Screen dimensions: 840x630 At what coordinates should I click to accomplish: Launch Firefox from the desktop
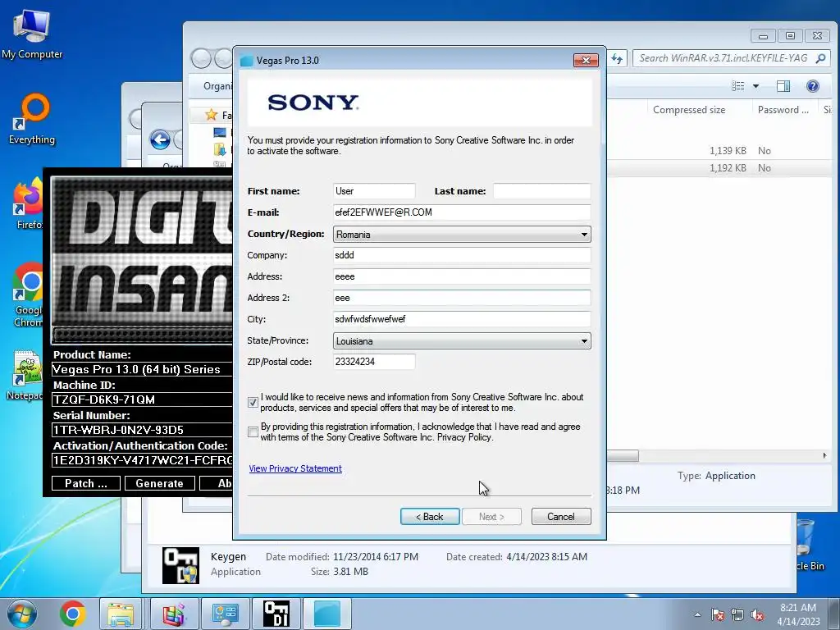point(28,204)
